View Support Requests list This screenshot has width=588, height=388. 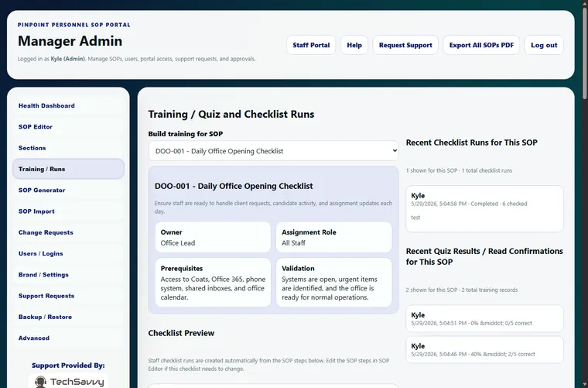[x=68, y=296]
